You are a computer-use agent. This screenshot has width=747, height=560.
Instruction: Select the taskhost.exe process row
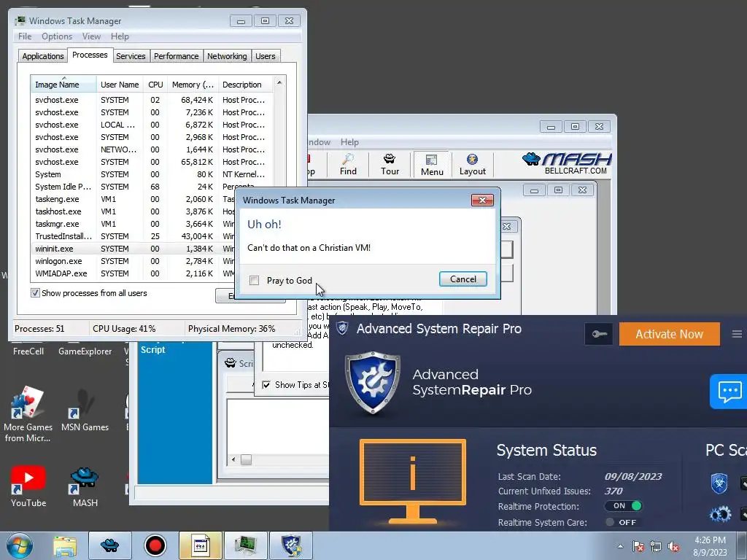[x=133, y=211]
